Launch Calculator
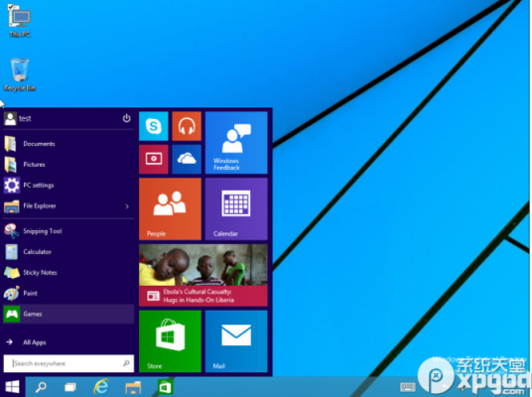The image size is (532, 397). (x=68, y=252)
